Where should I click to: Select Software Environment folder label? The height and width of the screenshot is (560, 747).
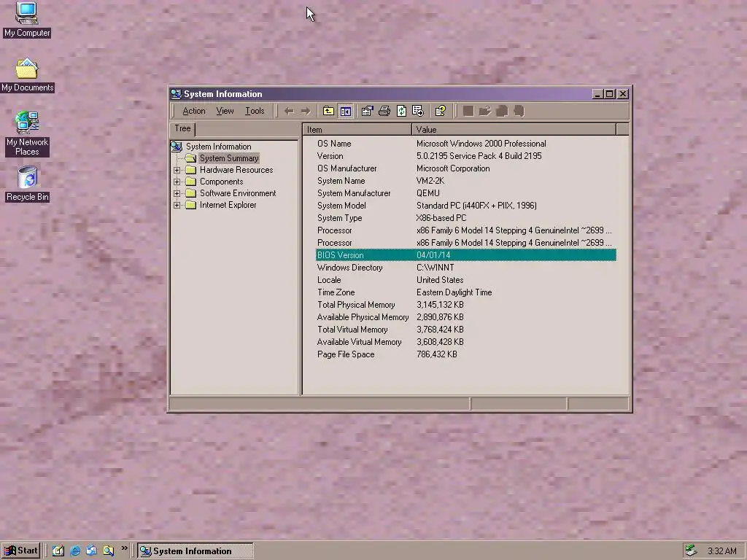tap(238, 193)
